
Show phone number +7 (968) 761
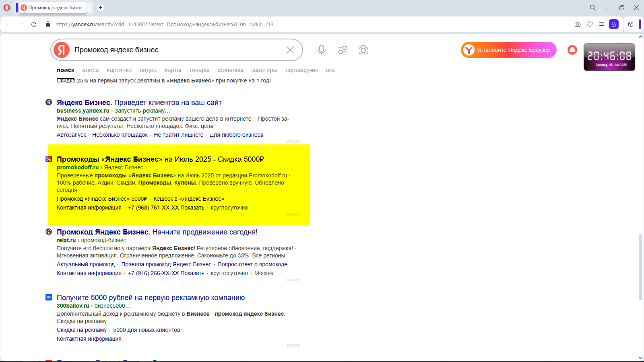click(x=166, y=208)
